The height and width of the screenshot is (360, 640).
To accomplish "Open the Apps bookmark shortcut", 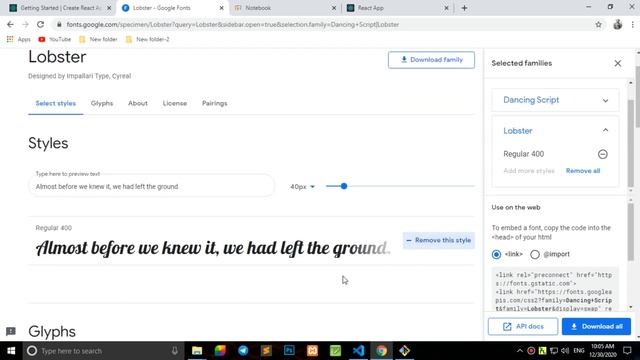I will point(19,39).
